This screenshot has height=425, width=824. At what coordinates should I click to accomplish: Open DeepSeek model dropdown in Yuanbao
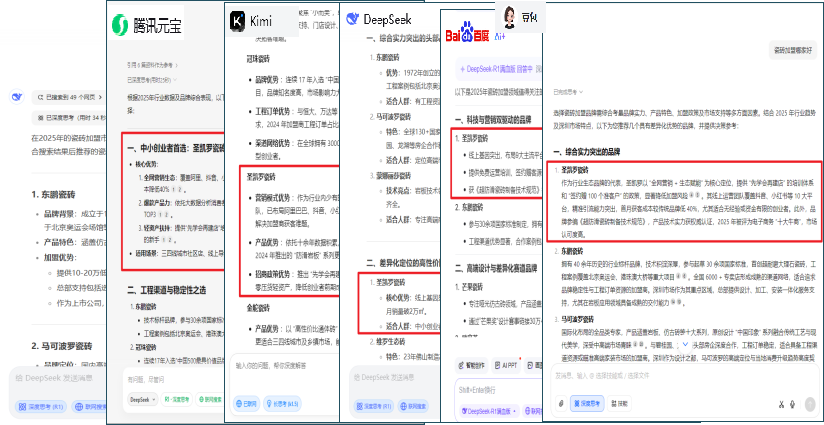[x=142, y=399]
